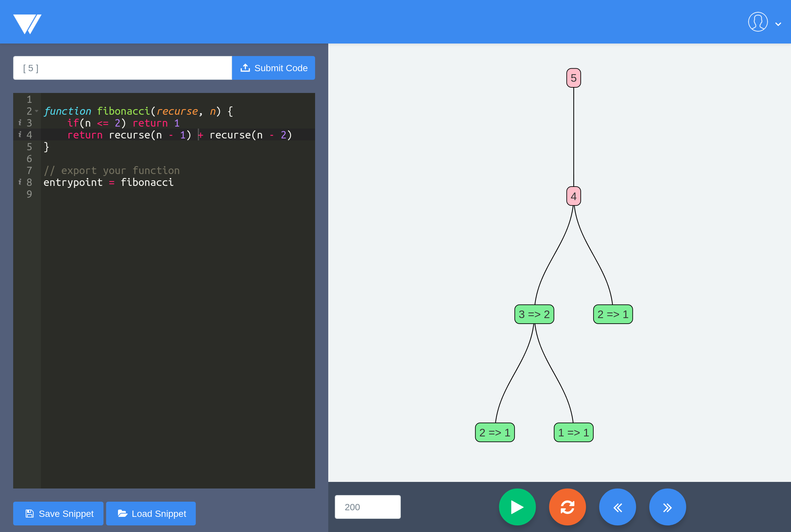Focus the arguments input field containing [5]

(122, 68)
